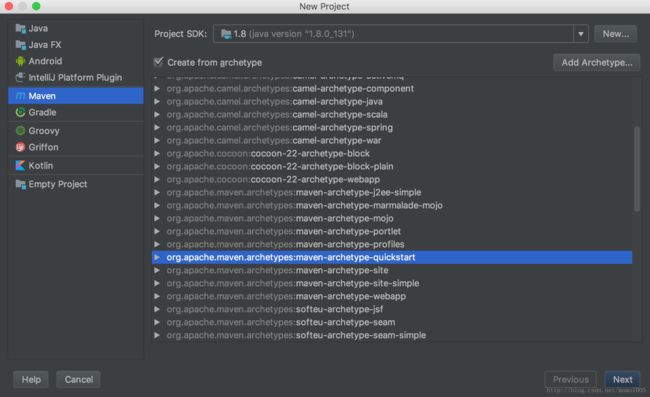Expand maven-archetype-quickstart node
This screenshot has height=397, width=650.
157,257
